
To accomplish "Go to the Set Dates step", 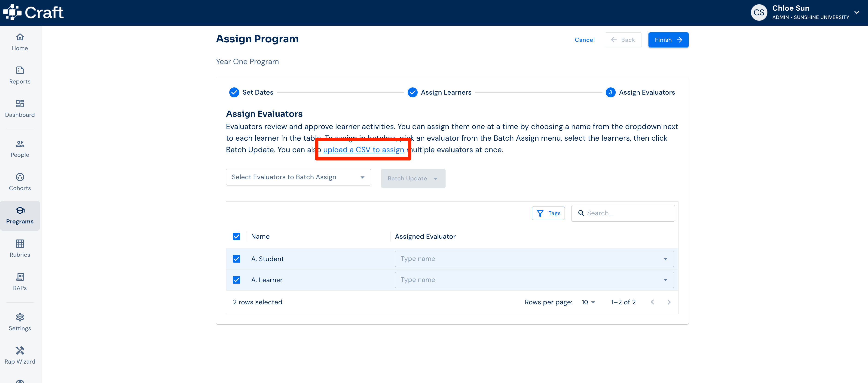I will [258, 92].
